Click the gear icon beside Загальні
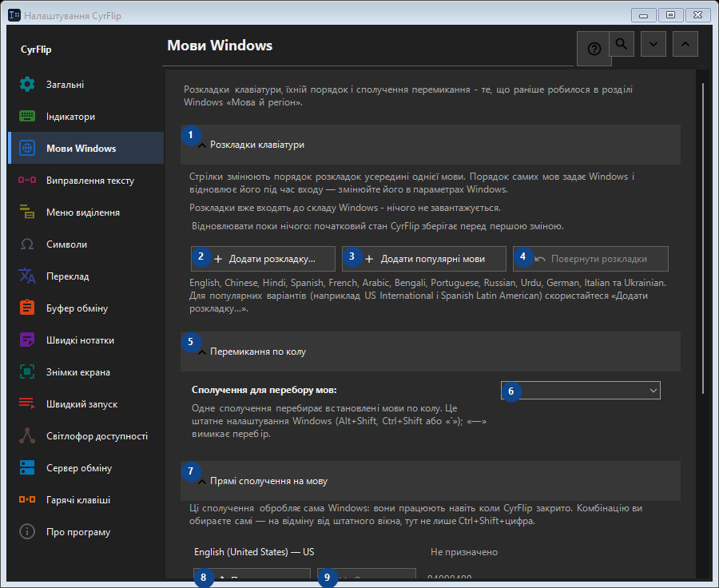Image resolution: width=719 pixels, height=588 pixels. [27, 85]
